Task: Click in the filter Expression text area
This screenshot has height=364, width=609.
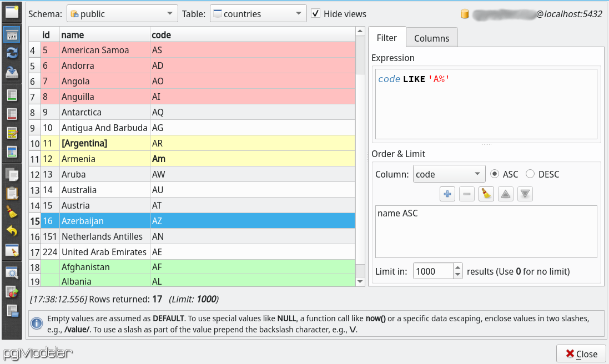Action: click(486, 104)
